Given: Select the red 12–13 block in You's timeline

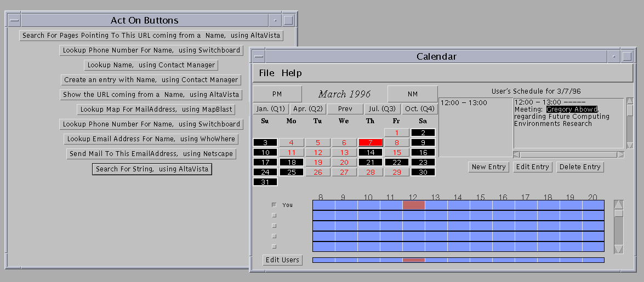Looking at the screenshot, I should click(413, 205).
